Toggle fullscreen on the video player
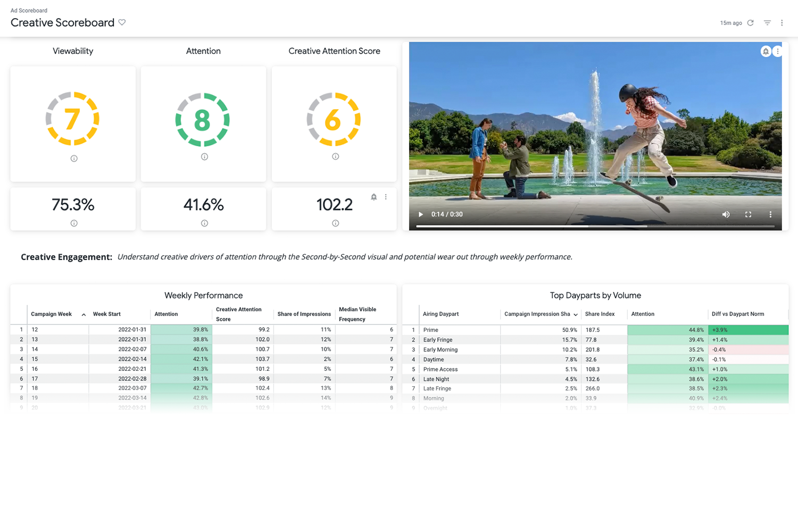The height and width of the screenshot is (532, 798). pos(748,214)
